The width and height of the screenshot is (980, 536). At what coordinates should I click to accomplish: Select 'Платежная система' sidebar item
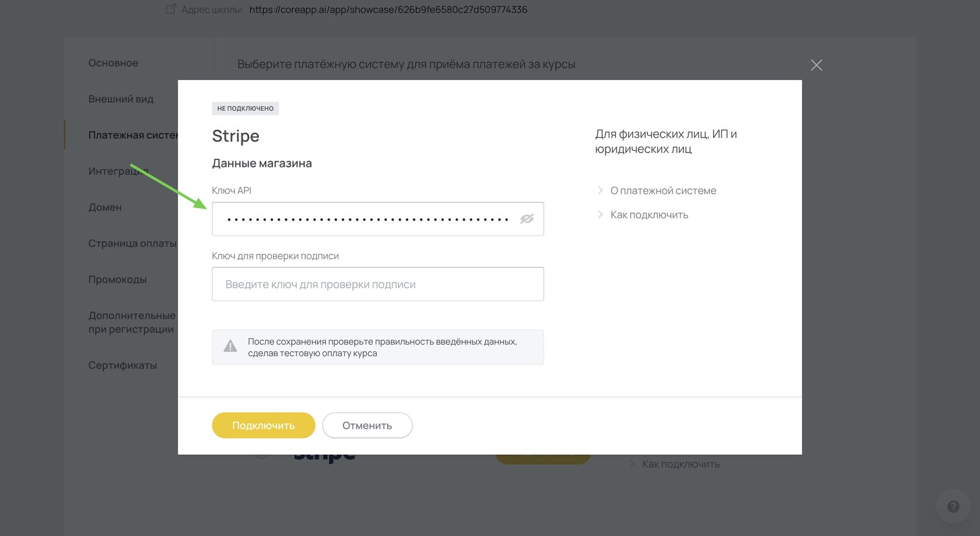pyautogui.click(x=133, y=135)
